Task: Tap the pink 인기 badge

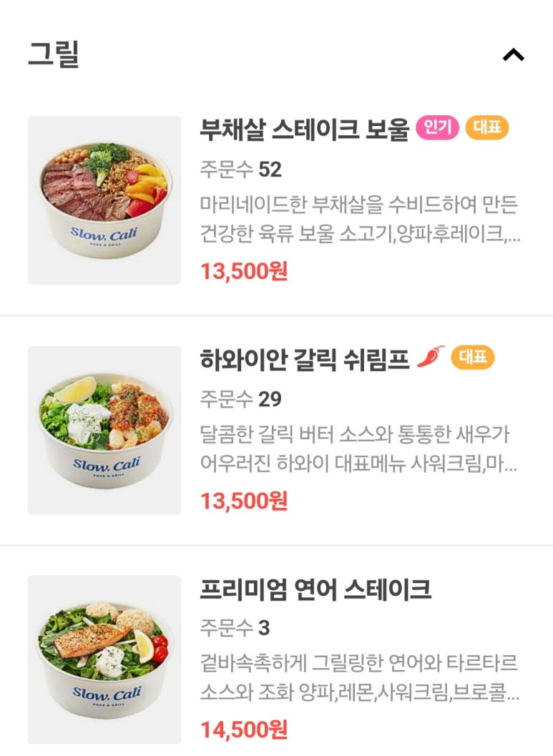Action: coord(437,128)
